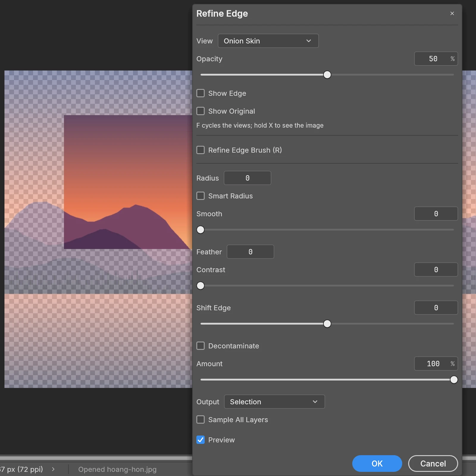
Task: Close the Refine Edge dialog with X
Action: (452, 13)
